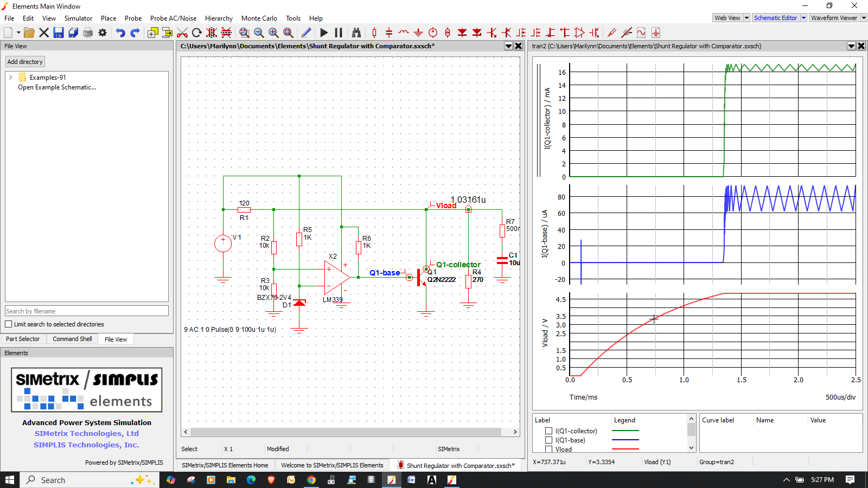This screenshot has width=868, height=488.
Task: Click the red Vload legend line
Action: (x=625, y=449)
